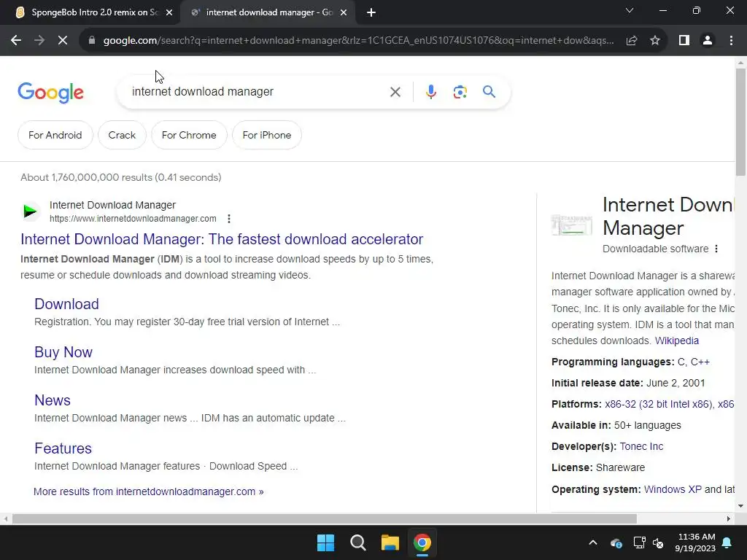Screen dimensions: 747x560
Task: Click the display network tray icon
Action: click(639, 542)
